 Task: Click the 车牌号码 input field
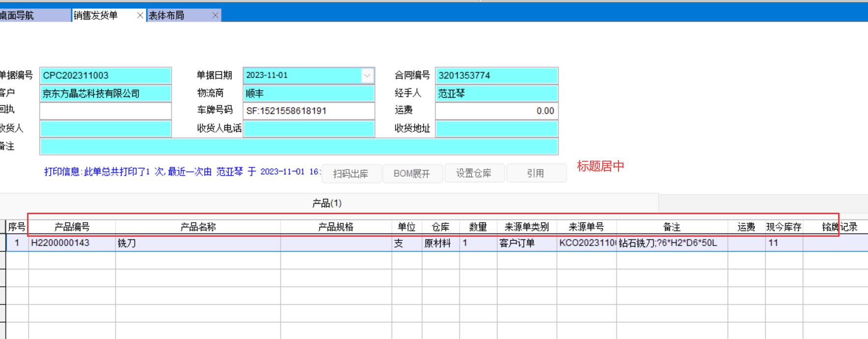pos(308,111)
